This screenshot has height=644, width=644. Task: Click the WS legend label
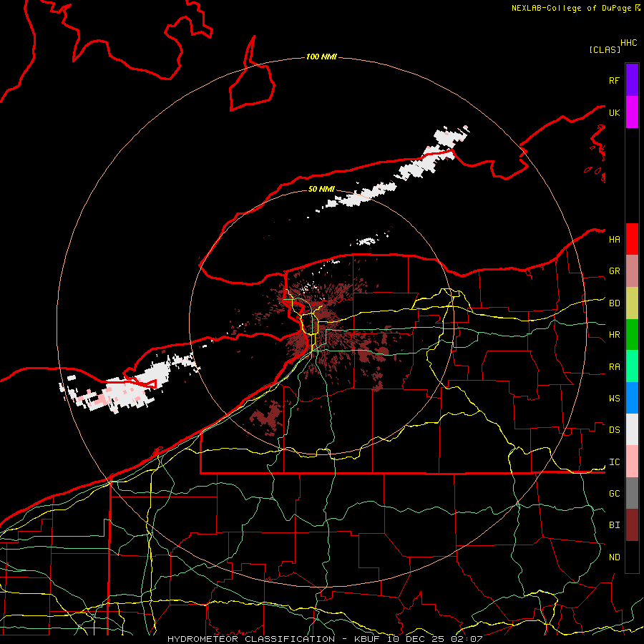pos(615,398)
